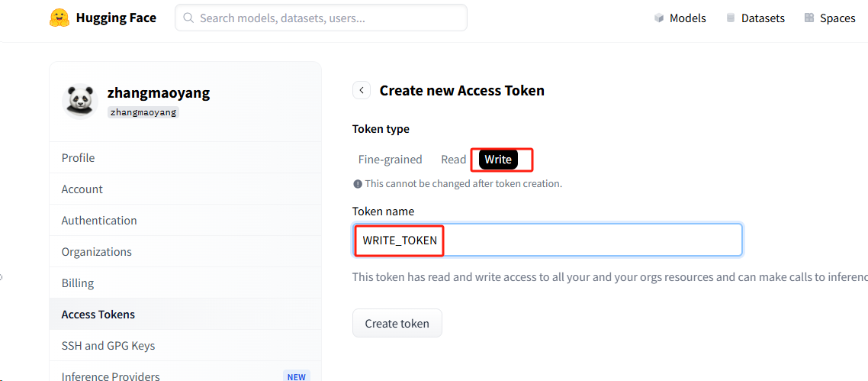Go back using the chevron arrow button

coord(362,90)
